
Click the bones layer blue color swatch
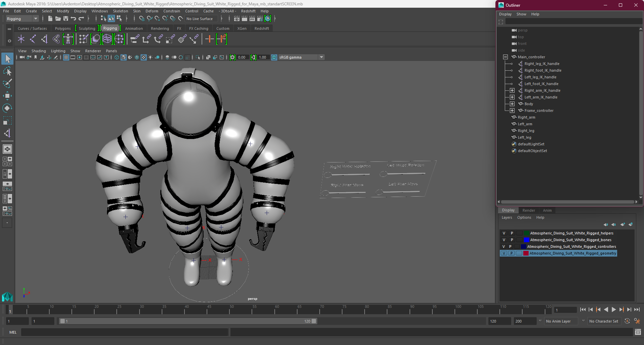526,240
